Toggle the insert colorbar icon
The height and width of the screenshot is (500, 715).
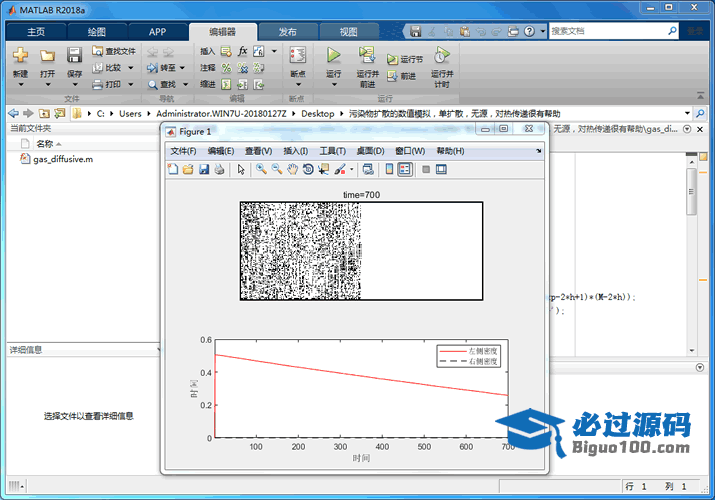(x=389, y=170)
